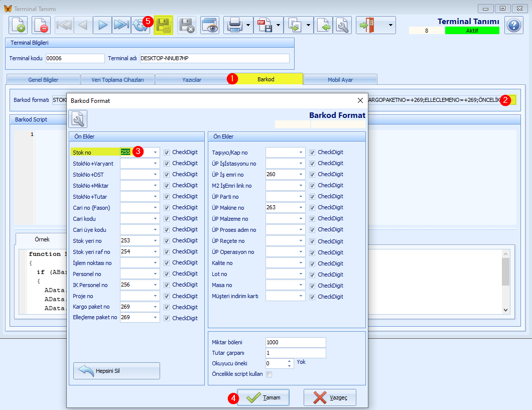
Task: Click the copy/export documents icon
Action: coord(294,25)
